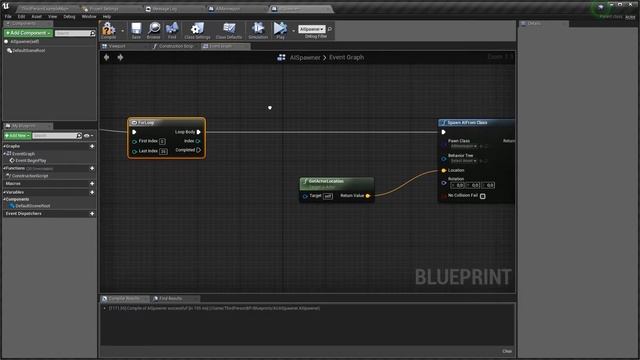Select Event BeginPlay in the tree

[31, 161]
